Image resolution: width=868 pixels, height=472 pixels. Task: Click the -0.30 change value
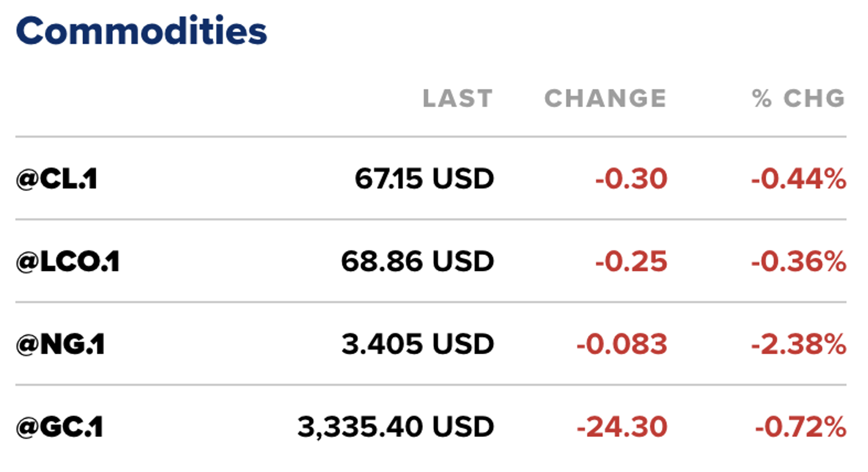tap(631, 179)
